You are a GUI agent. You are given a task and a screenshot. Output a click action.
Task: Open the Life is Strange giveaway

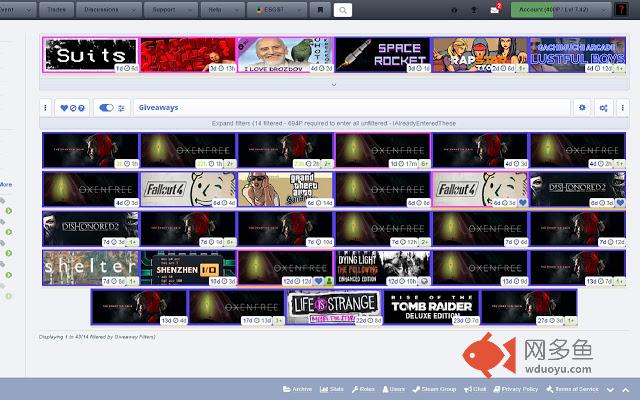pyautogui.click(x=334, y=307)
